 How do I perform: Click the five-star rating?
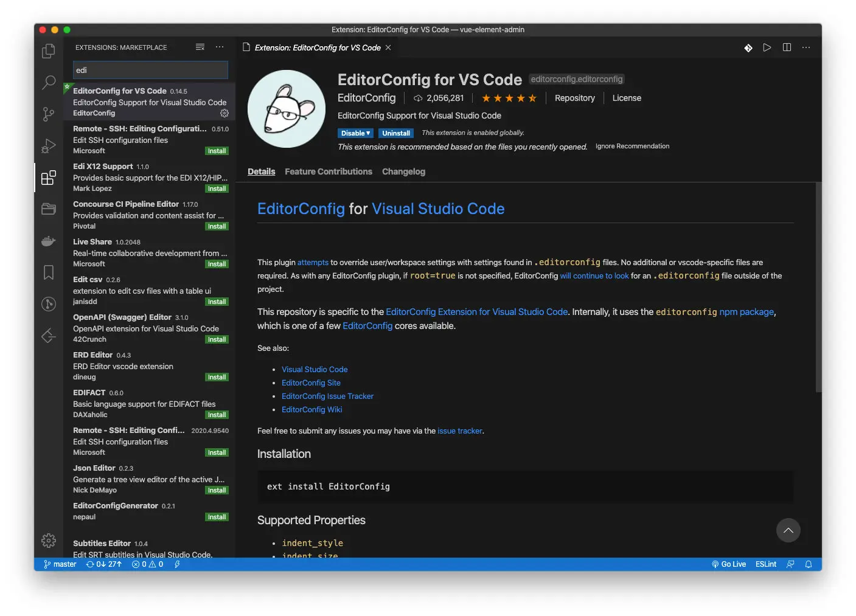tap(509, 98)
